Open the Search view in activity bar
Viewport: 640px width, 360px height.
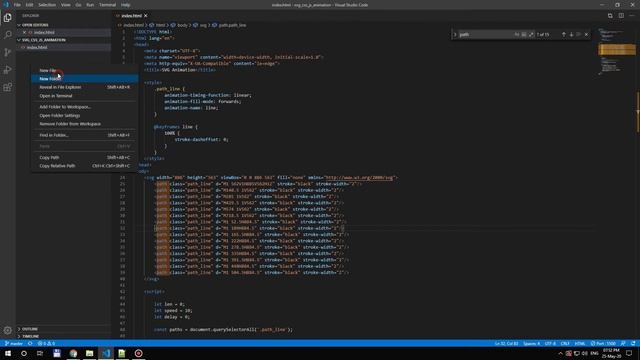coord(7,35)
